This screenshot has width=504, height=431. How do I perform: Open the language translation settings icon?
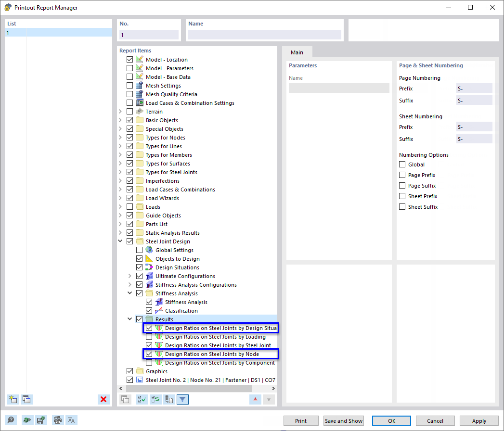pos(71,420)
